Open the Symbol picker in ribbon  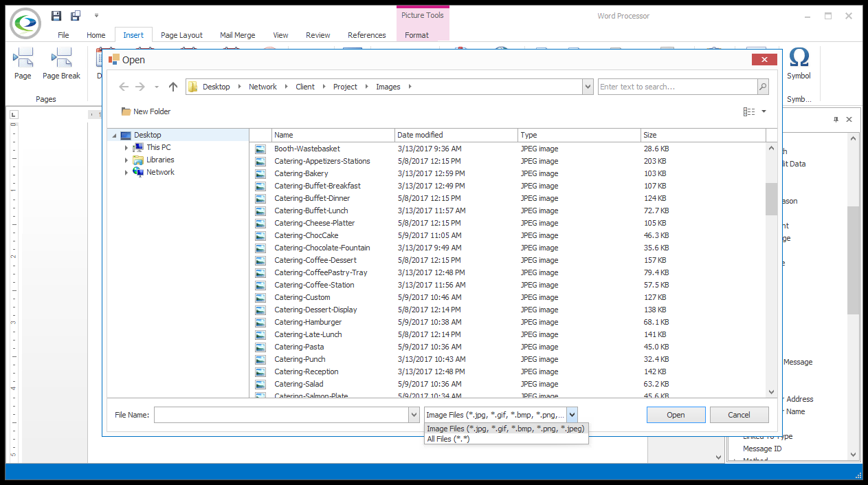click(x=799, y=63)
